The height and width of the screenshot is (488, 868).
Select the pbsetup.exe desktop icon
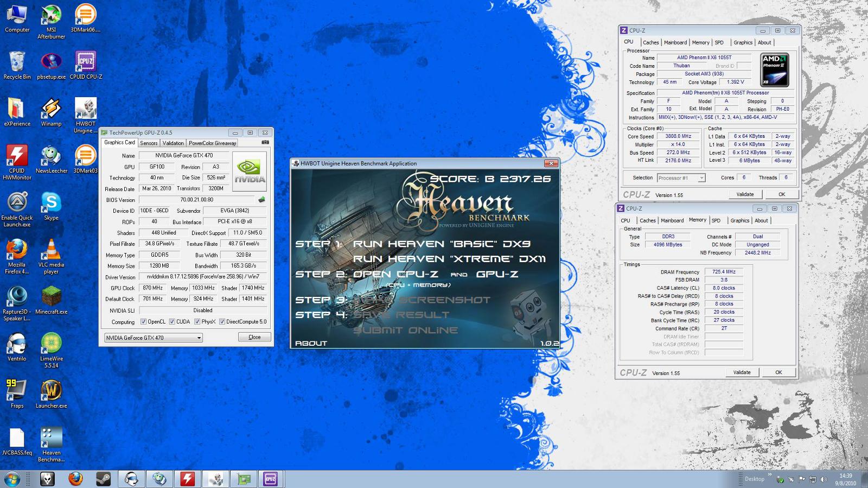click(x=51, y=65)
